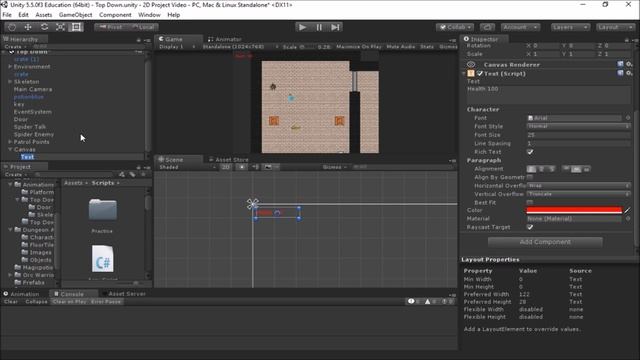
Task: Expand Patrol Points in Hierarchy
Action: [10, 142]
